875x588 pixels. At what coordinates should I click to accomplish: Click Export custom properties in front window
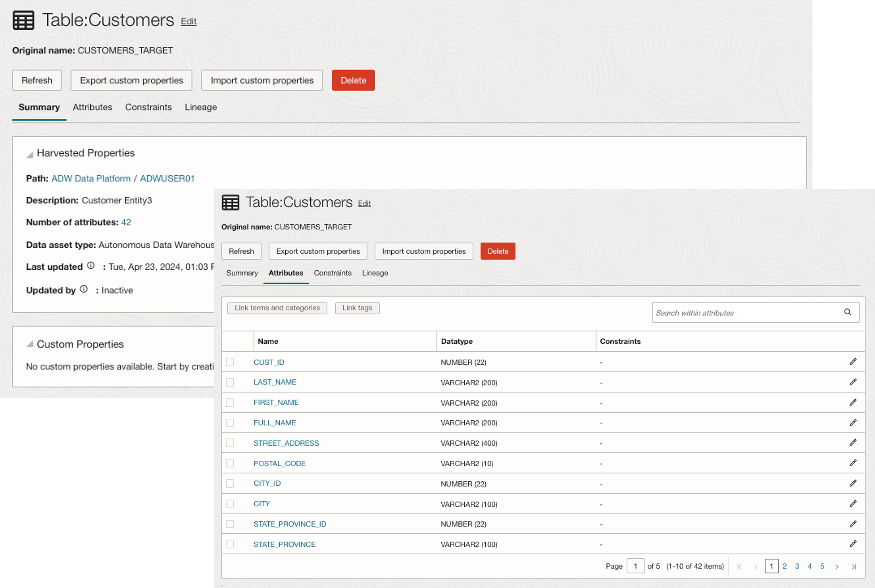pyautogui.click(x=318, y=251)
